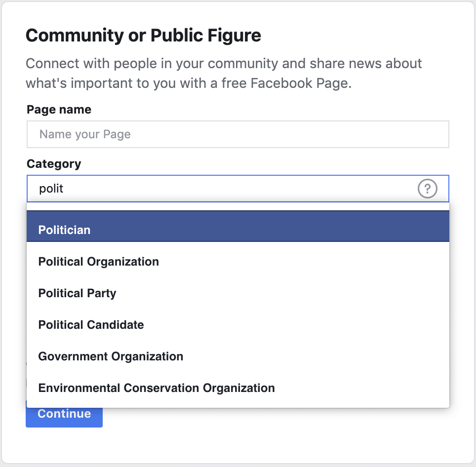Image resolution: width=476 pixels, height=467 pixels.
Task: Click the empty strip above Politician suggestion
Action: (x=238, y=207)
